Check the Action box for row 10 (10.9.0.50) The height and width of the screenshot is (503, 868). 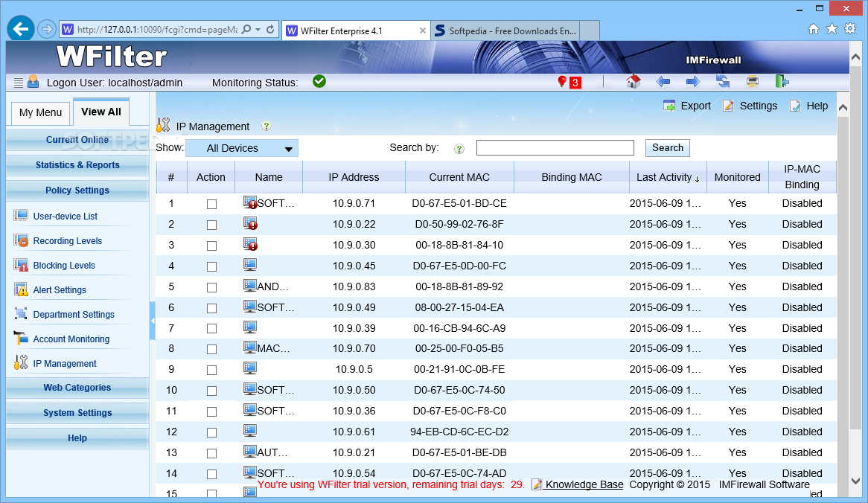[211, 391]
